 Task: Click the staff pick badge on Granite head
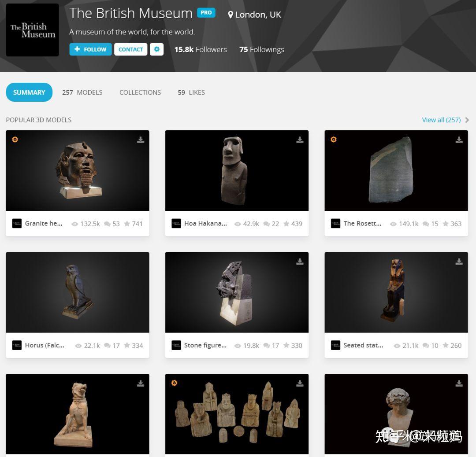[x=15, y=139]
